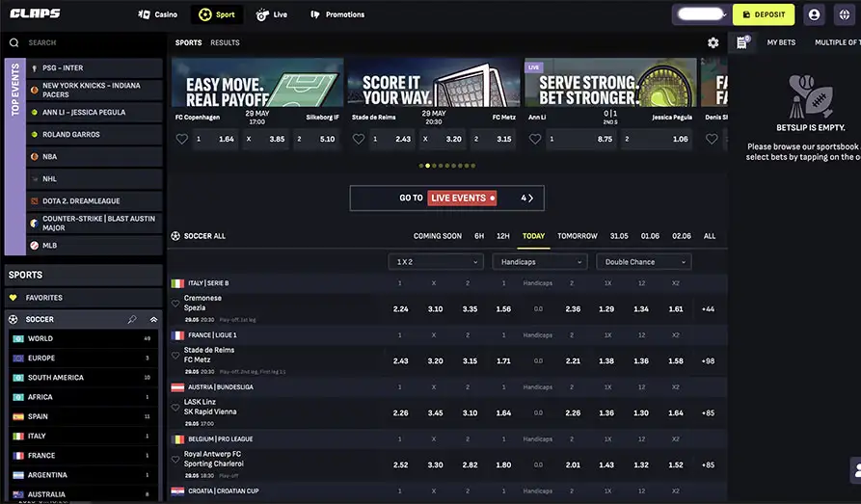Expand +85 markets for Royal Antwerp

point(708,465)
